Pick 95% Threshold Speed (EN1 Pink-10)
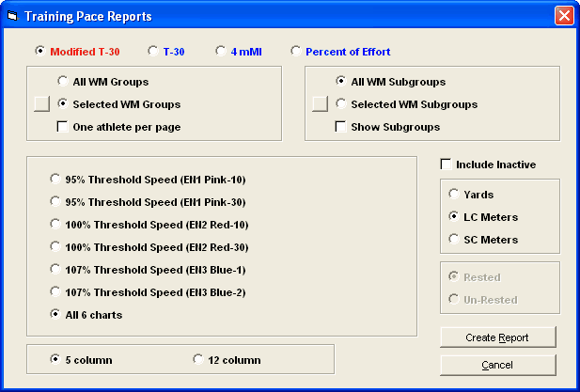The width and height of the screenshot is (580, 392). 55,179
